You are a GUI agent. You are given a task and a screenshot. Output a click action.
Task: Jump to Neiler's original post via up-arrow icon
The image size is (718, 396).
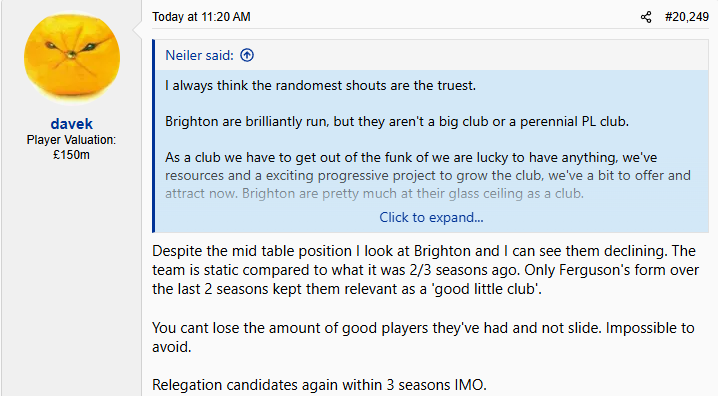(247, 55)
